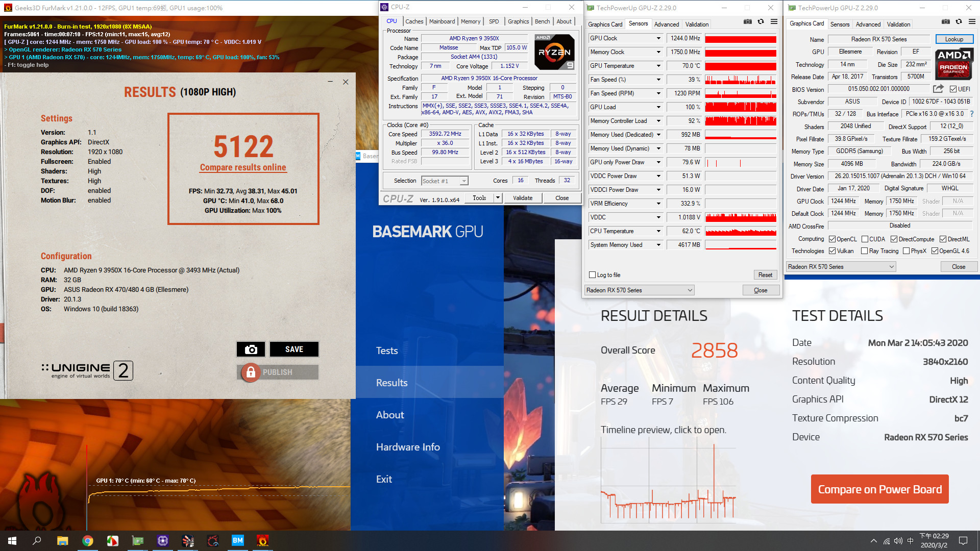
Task: Expand the System Memory Used dropdown
Action: (x=658, y=245)
